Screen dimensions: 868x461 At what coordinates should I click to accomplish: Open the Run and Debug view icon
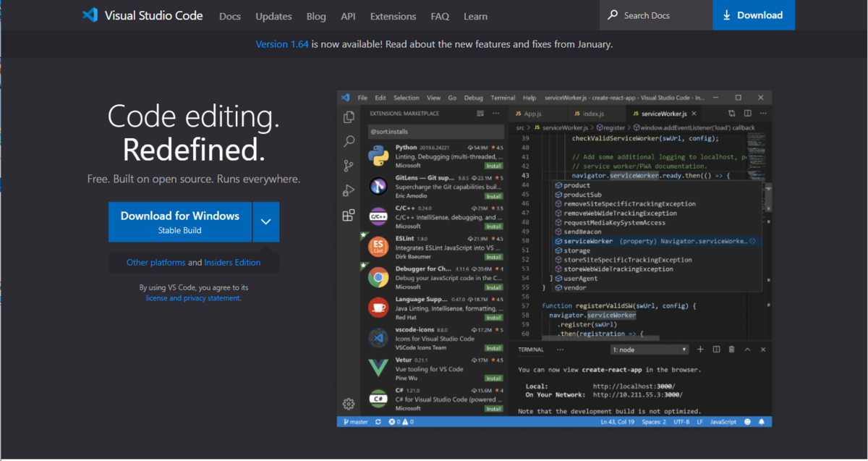point(349,190)
